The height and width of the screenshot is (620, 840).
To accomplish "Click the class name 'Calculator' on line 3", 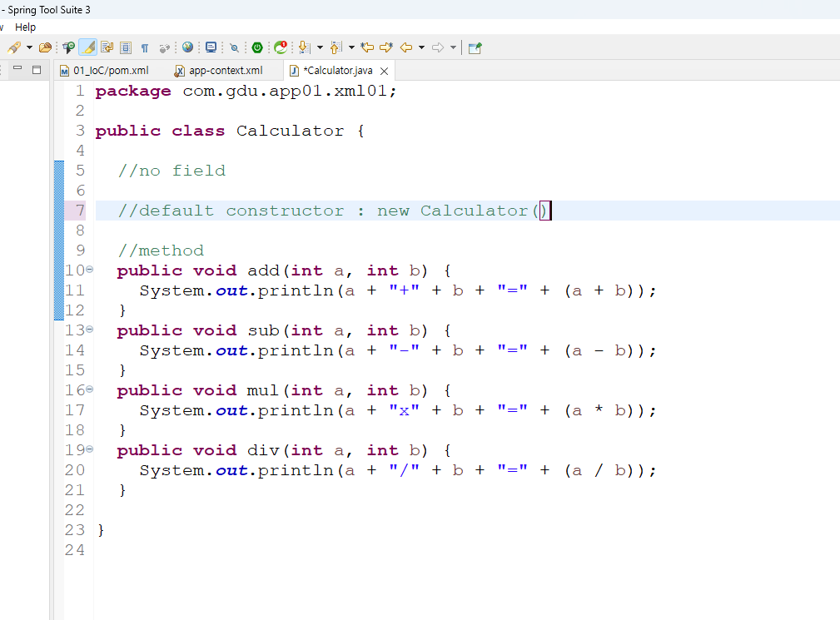I will point(290,131).
